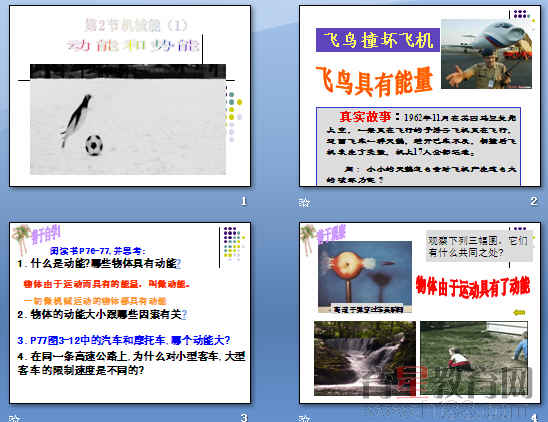Select slide 1 with the penguin picture
Viewport: 548px width, 422px height.
(130, 96)
